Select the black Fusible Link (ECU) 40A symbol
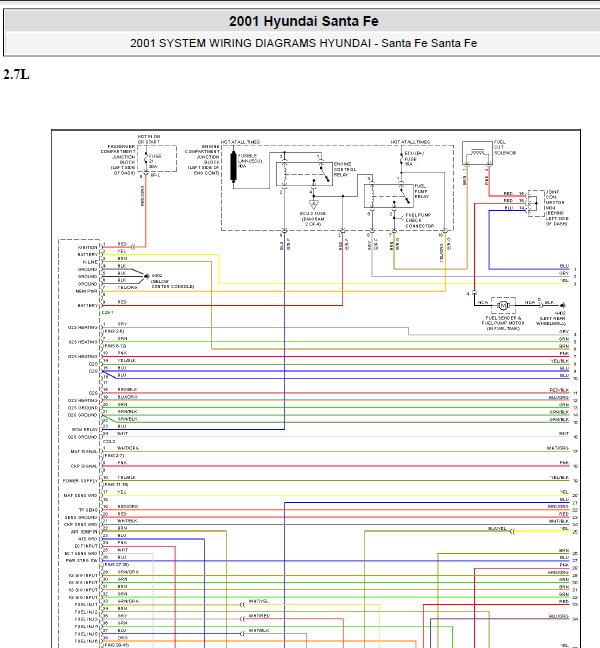 tap(233, 166)
